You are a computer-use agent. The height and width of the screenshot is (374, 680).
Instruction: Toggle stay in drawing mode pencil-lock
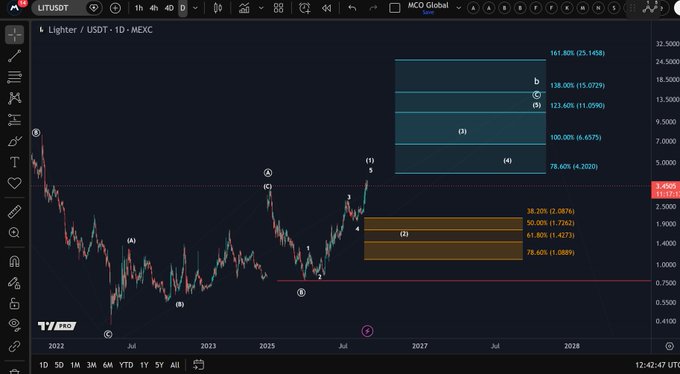click(x=14, y=282)
